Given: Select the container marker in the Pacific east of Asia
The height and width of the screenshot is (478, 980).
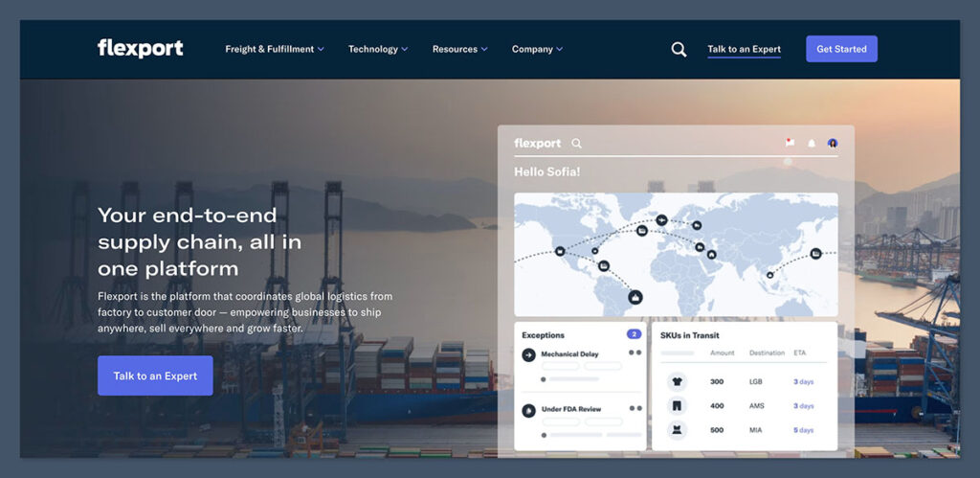Looking at the screenshot, I should (815, 254).
